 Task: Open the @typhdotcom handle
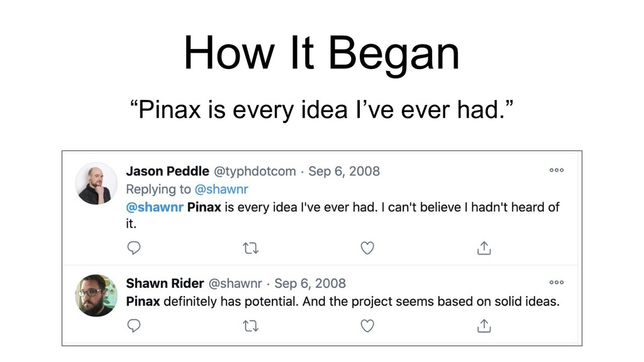point(255,171)
